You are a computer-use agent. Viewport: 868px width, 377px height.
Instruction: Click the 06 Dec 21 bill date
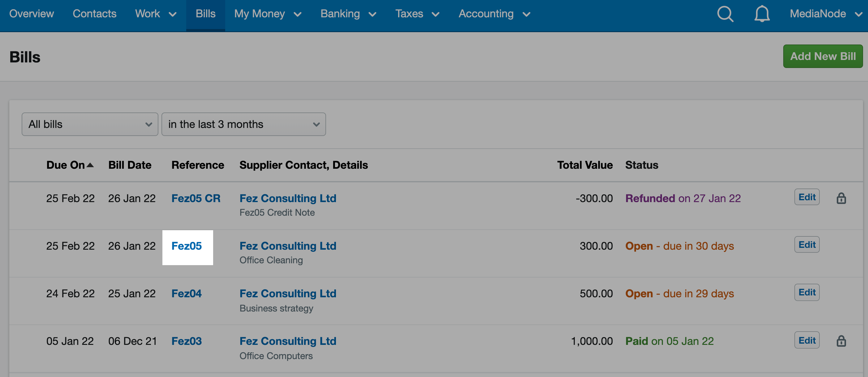point(132,341)
